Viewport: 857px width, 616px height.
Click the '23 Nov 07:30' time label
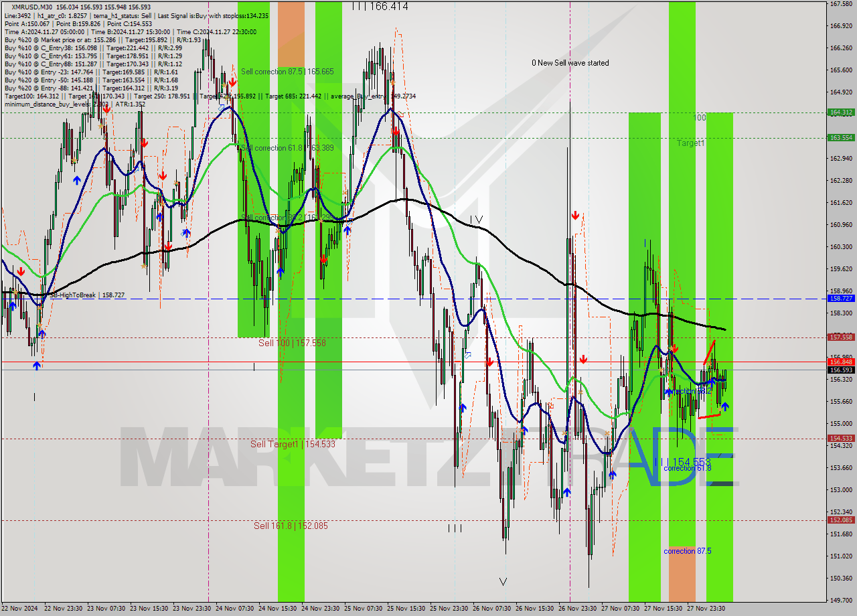tap(105, 609)
